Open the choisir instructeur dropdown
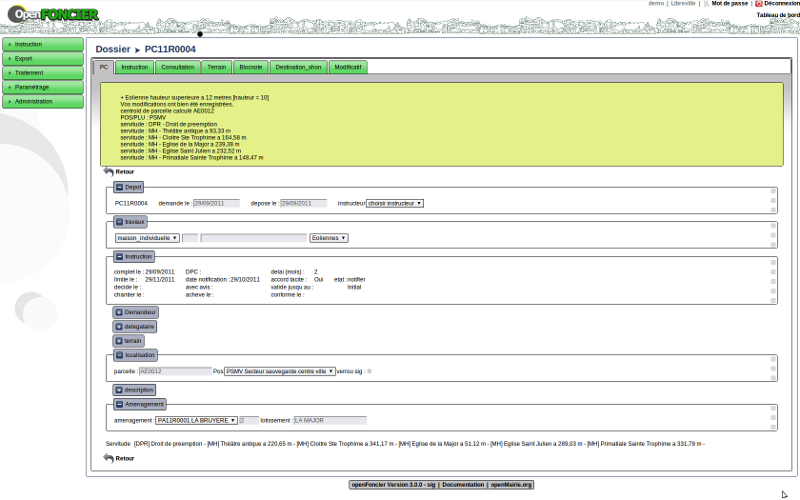800x500 pixels. [x=395, y=203]
